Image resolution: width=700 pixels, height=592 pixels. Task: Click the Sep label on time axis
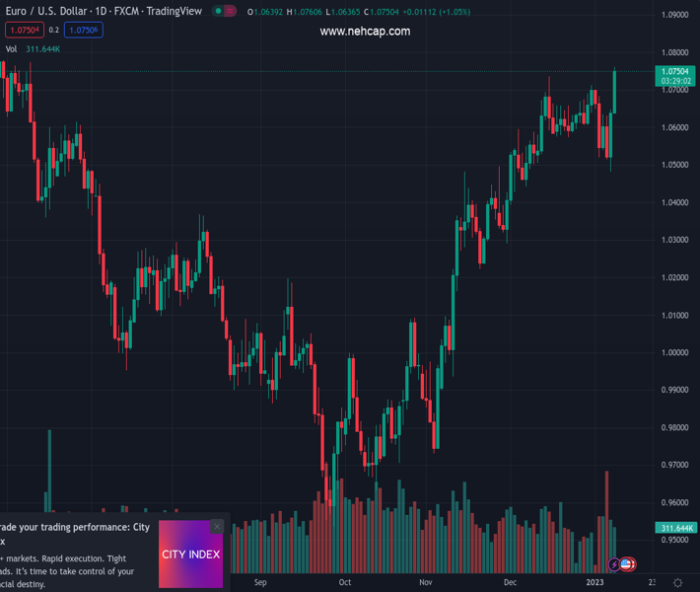tap(260, 582)
